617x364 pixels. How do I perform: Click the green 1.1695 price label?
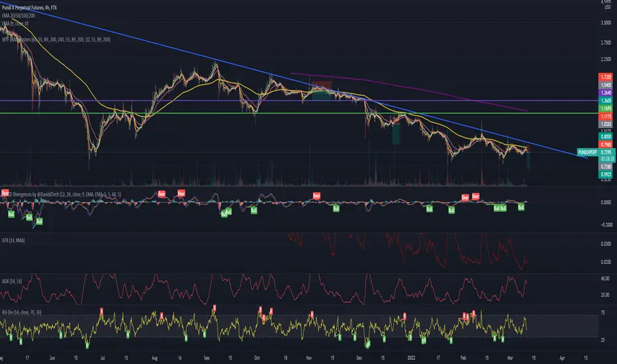click(605, 109)
